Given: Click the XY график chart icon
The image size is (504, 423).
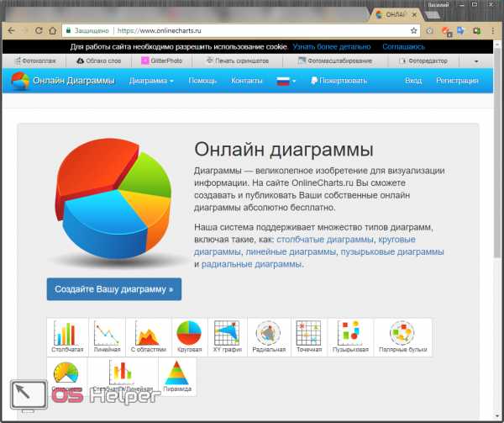Looking at the screenshot, I should point(228,336).
